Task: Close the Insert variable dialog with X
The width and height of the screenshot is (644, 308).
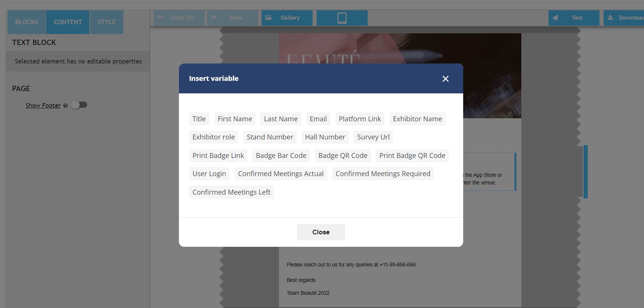Action: click(x=445, y=79)
